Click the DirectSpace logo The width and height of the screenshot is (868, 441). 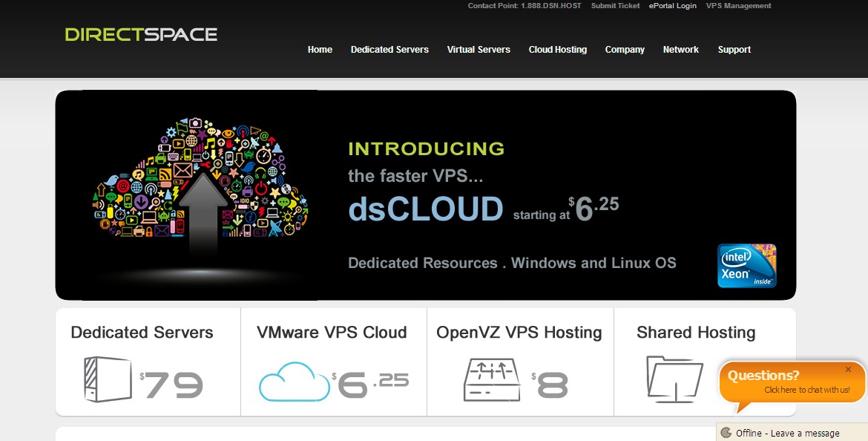pyautogui.click(x=141, y=34)
